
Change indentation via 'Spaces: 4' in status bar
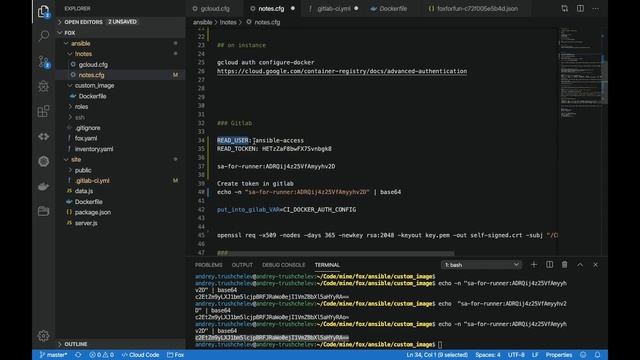pyautogui.click(x=488, y=355)
